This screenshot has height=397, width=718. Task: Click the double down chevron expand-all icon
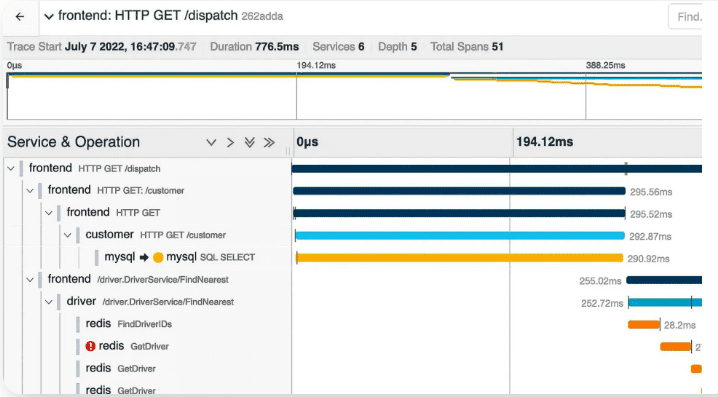coord(250,142)
